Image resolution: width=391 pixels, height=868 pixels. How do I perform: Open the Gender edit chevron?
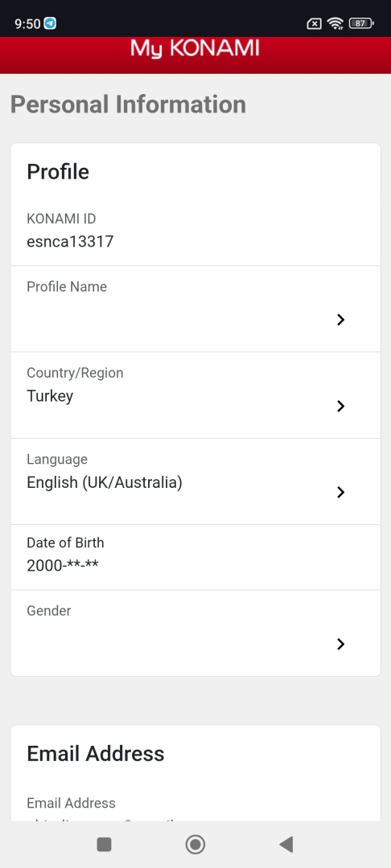coord(340,644)
